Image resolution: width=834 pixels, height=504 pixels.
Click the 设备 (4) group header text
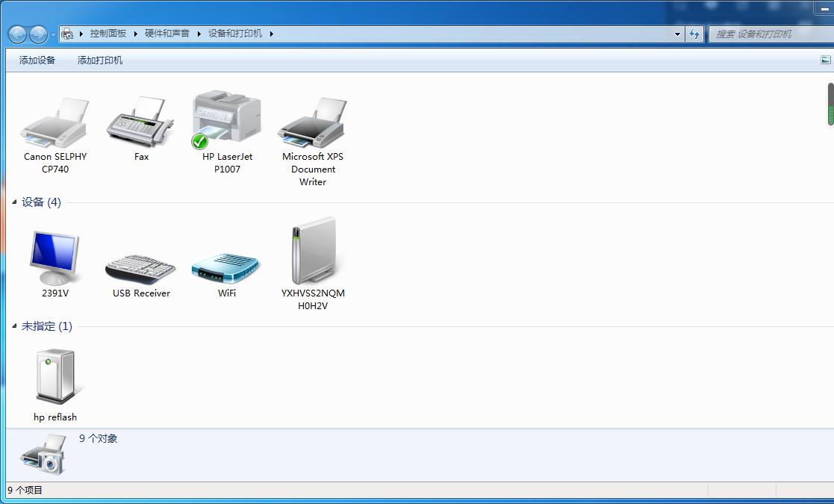point(42,202)
